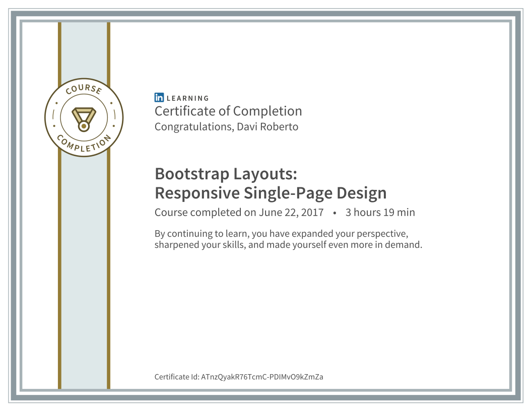Click the 'sharpened your skills' line
Image resolution: width=532 pixels, height=411 pixels.
pyautogui.click(x=288, y=244)
